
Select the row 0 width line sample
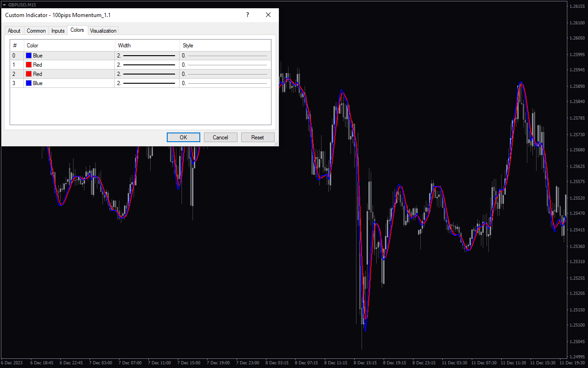point(149,56)
